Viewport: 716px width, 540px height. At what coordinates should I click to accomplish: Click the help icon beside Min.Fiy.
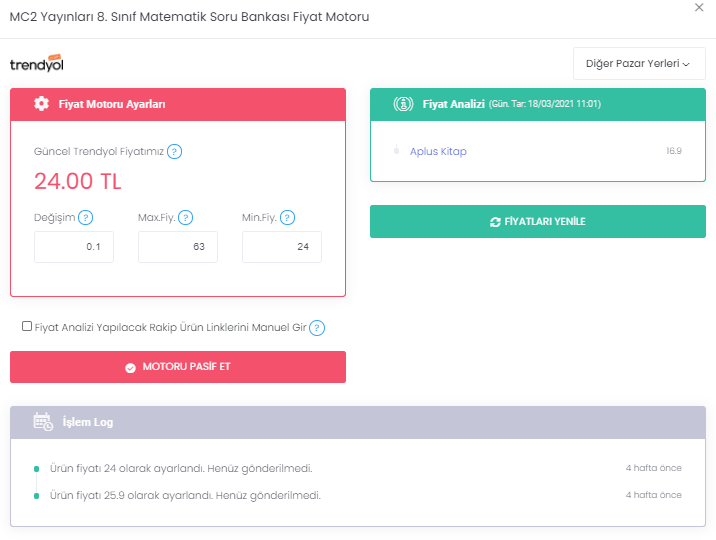click(x=287, y=218)
